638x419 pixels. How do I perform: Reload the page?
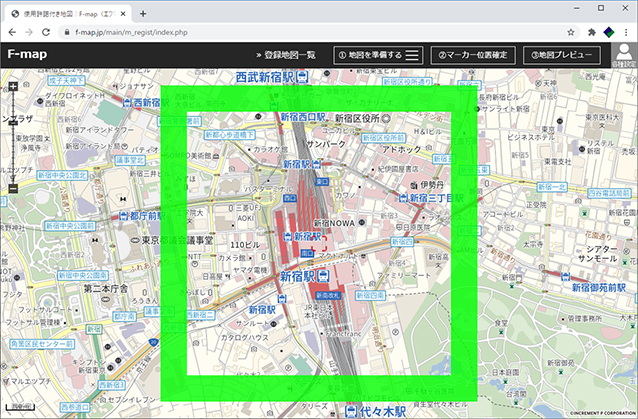pyautogui.click(x=46, y=32)
